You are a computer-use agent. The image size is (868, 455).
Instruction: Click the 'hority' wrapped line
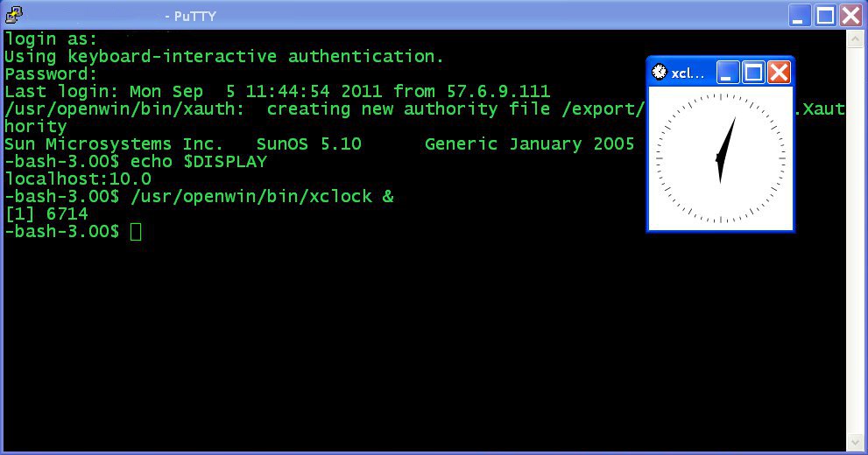35,127
